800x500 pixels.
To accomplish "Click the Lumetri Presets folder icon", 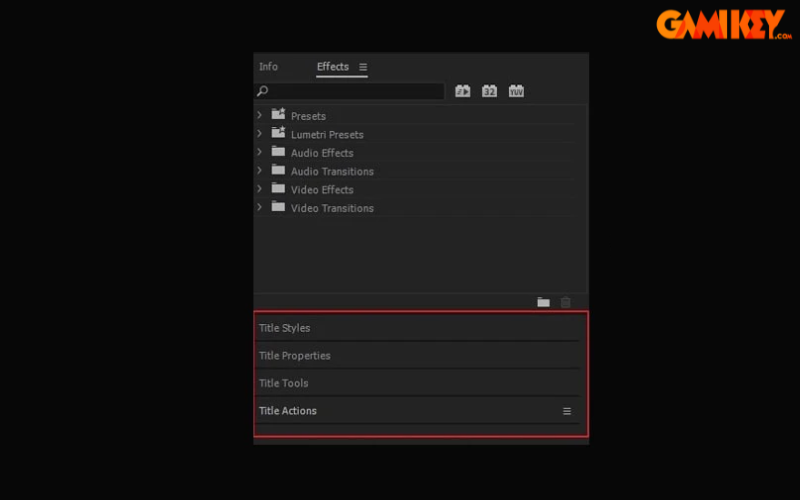I will [278, 132].
